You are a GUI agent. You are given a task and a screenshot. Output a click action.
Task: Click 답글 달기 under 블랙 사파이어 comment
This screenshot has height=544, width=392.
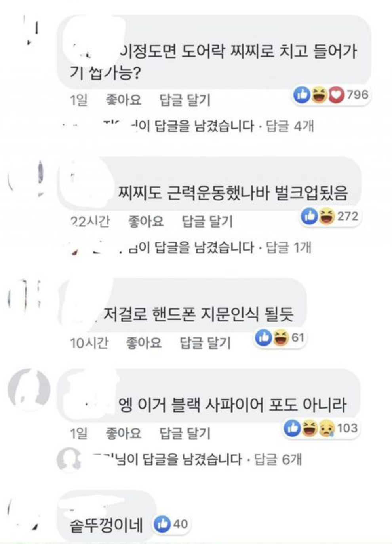click(185, 433)
